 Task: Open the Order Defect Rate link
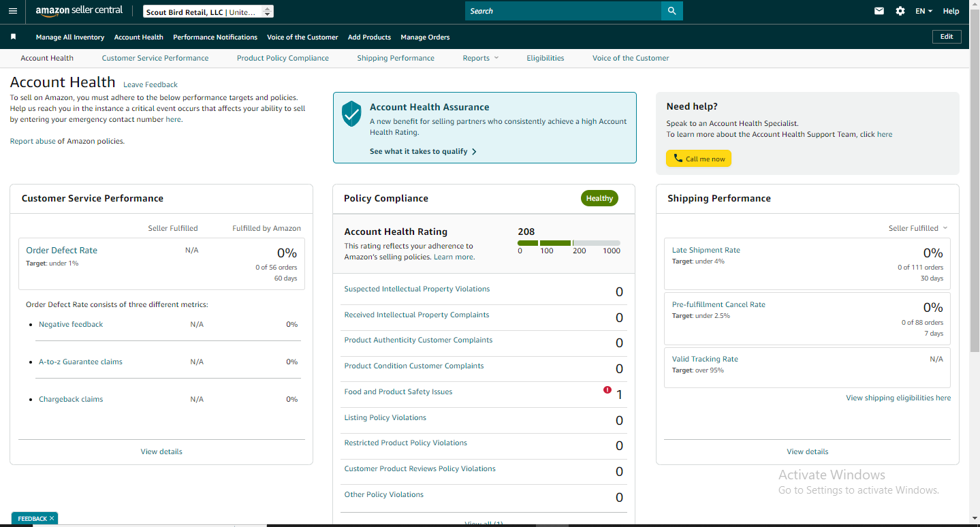[61, 250]
